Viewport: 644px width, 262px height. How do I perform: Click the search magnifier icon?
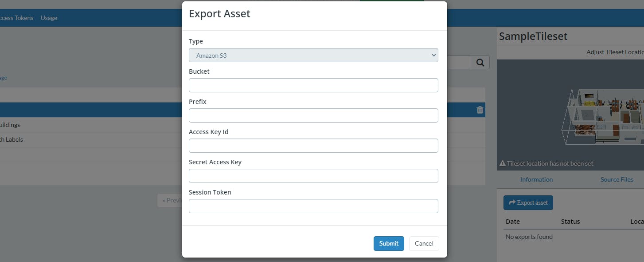coord(480,62)
